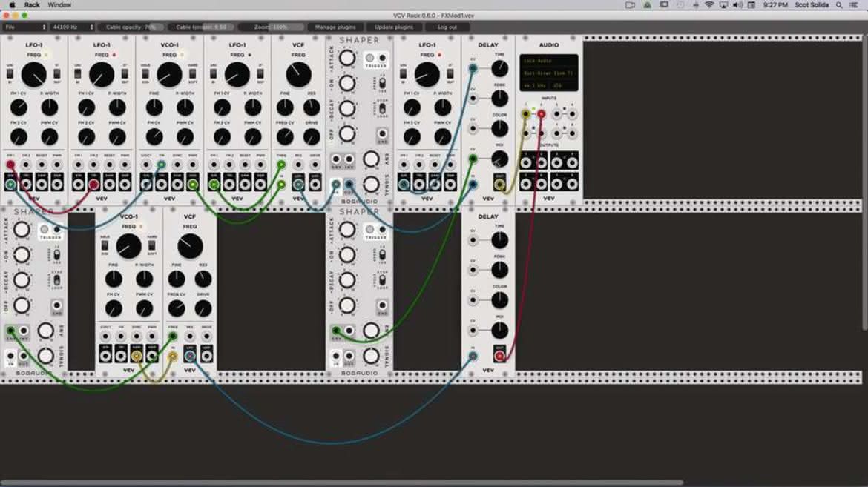Screen dimensions: 868x487
Task: Click the FREQ knob on leftmost LFO-1 module
Action: click(34, 75)
